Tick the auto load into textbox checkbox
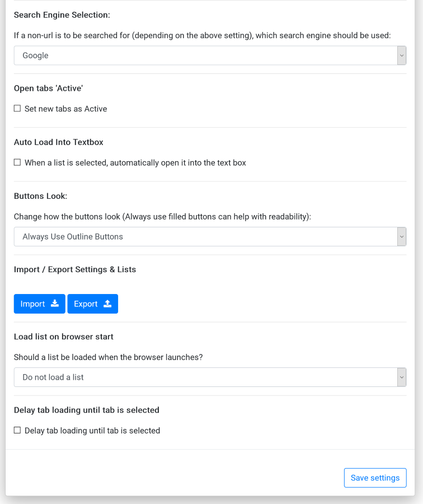423x504 pixels. click(x=17, y=163)
